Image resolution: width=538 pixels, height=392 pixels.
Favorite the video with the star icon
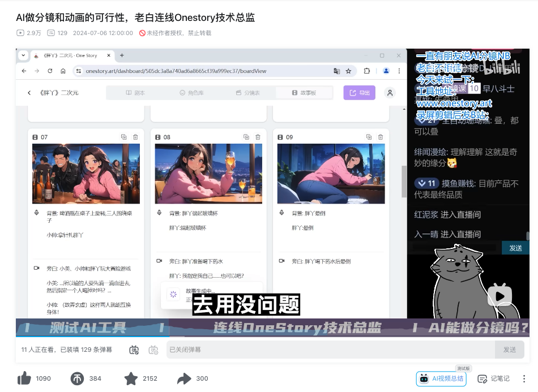coord(131,378)
